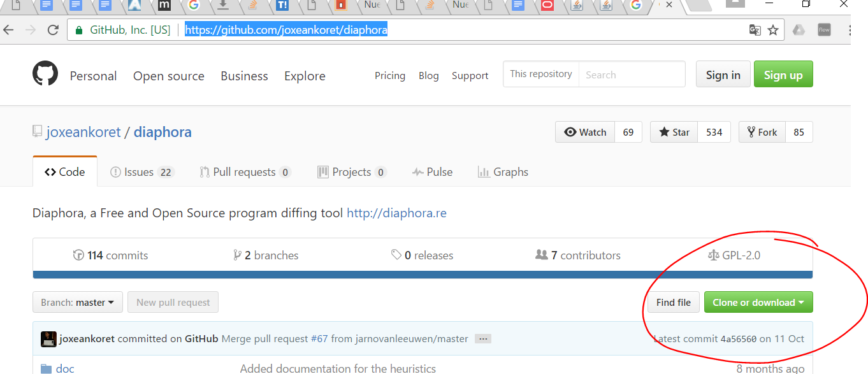Open the doc folder
The height and width of the screenshot is (374, 868).
pyautogui.click(x=64, y=368)
